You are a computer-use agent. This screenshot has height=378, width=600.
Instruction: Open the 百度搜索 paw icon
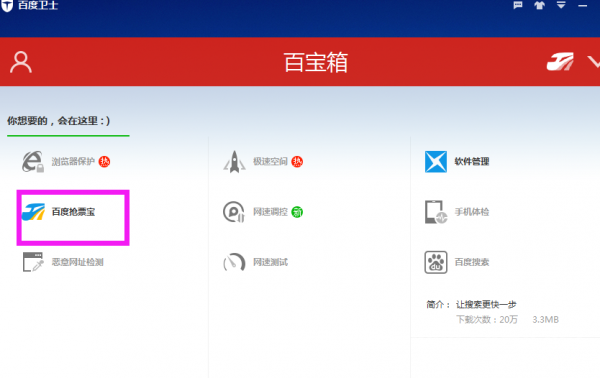click(436, 262)
